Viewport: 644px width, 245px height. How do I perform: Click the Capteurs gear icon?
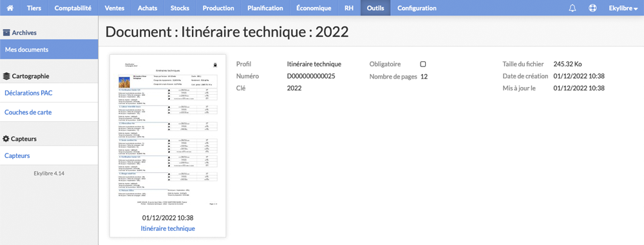point(6,139)
